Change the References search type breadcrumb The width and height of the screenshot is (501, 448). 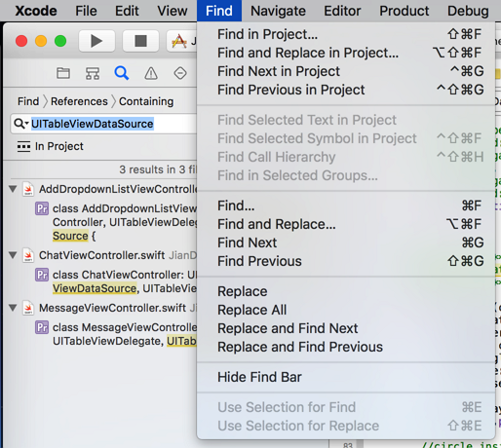(79, 101)
